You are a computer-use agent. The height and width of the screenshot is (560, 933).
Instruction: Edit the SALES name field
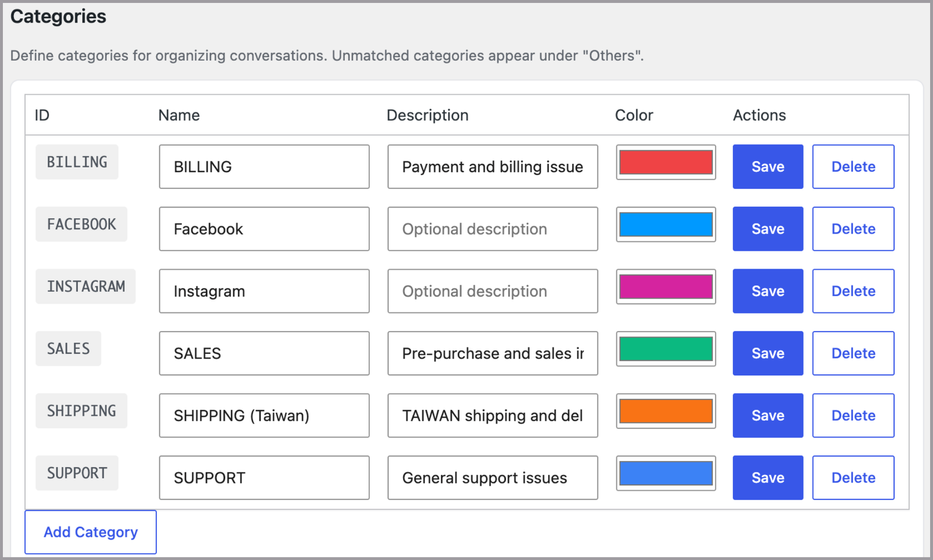point(264,353)
